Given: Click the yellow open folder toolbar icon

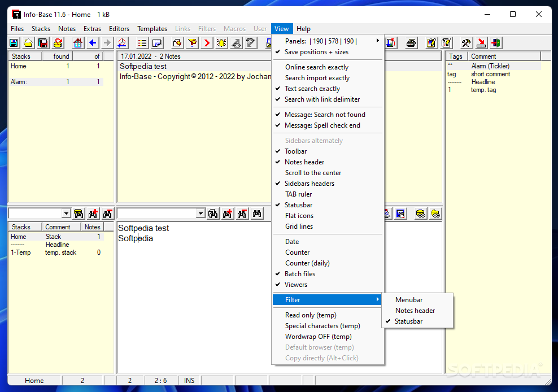Looking at the screenshot, I should click(28, 43).
